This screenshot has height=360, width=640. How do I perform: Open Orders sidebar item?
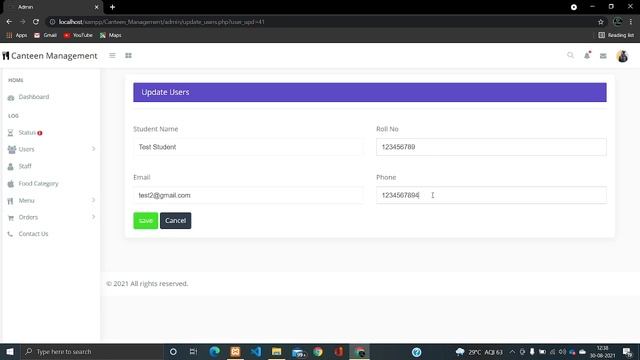point(28,217)
